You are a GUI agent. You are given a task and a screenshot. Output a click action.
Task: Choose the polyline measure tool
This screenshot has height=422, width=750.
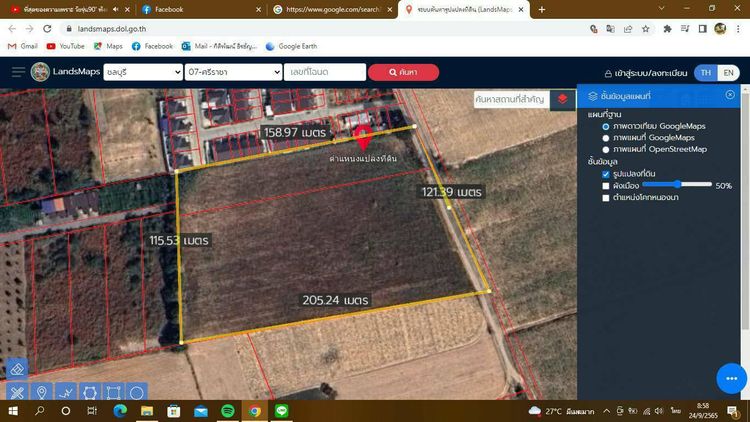(65, 392)
